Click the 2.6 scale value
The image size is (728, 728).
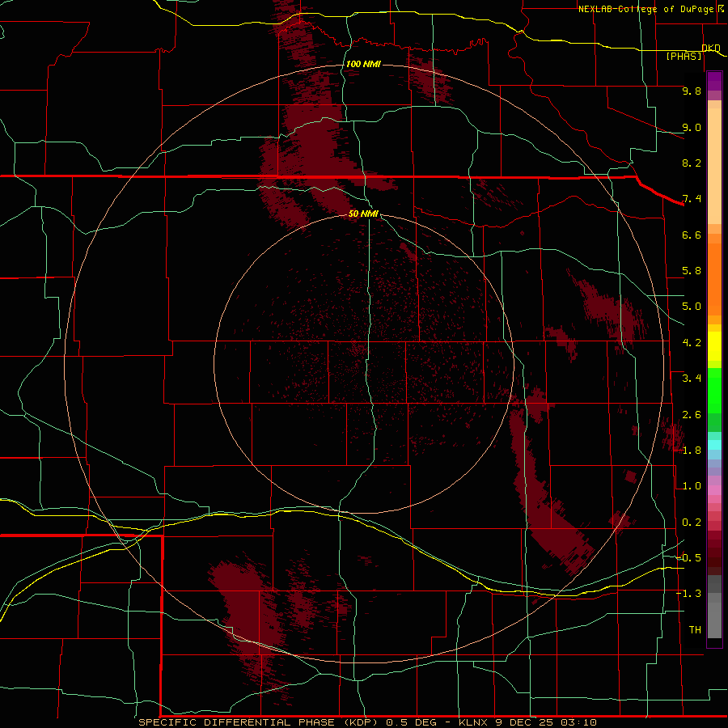coord(692,414)
